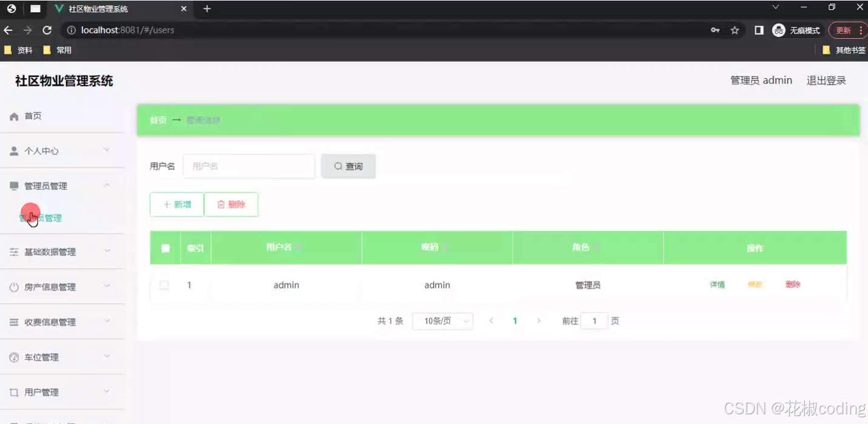Select the 管理员管理 submenu item
Screen dimensions: 868x424
point(41,218)
